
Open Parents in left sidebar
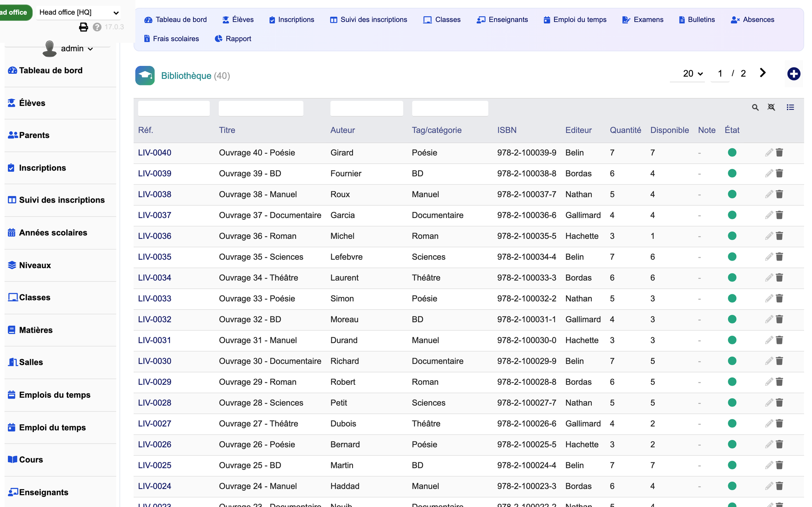click(29, 135)
